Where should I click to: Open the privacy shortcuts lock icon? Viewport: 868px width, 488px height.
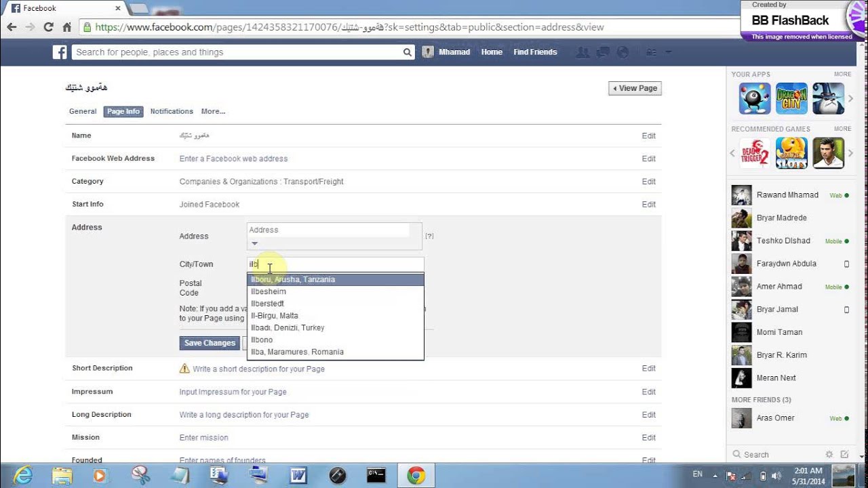tap(651, 52)
